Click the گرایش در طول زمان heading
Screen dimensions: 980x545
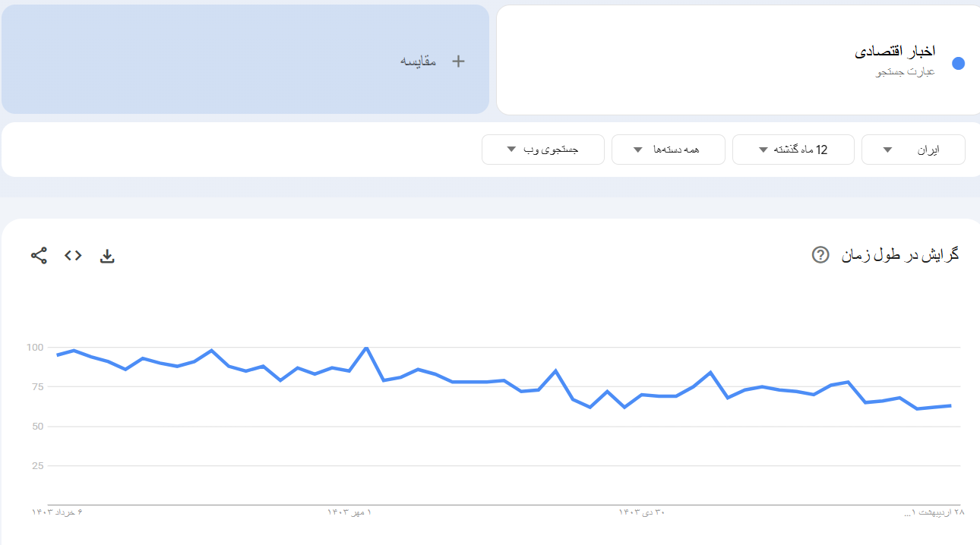(900, 255)
